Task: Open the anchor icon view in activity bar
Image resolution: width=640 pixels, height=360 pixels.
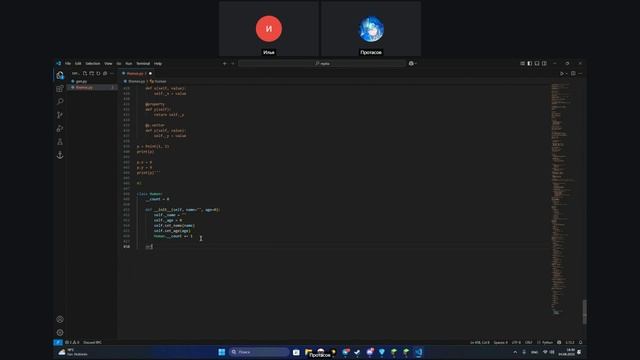Action: pos(60,155)
